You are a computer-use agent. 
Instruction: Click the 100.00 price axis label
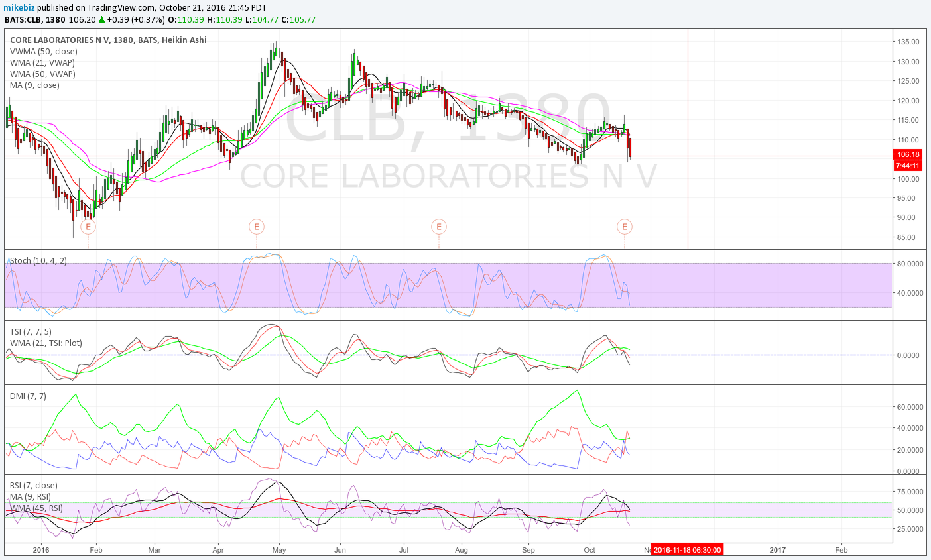[908, 179]
